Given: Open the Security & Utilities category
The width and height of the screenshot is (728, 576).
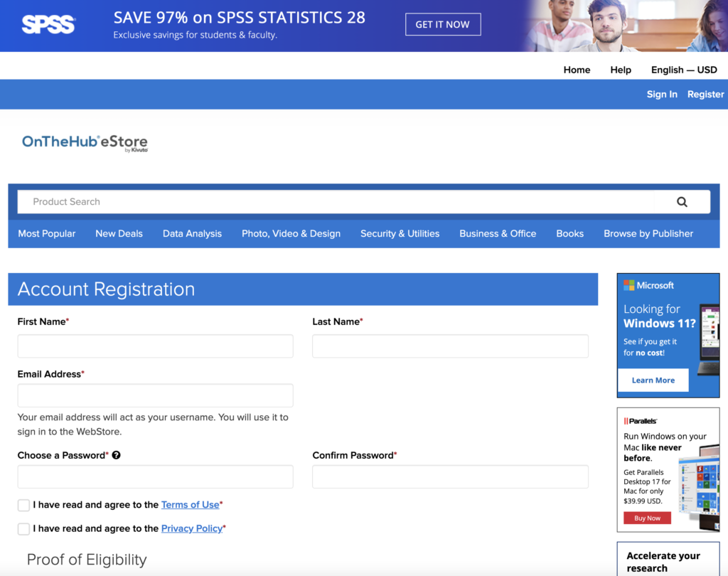Looking at the screenshot, I should pos(400,234).
